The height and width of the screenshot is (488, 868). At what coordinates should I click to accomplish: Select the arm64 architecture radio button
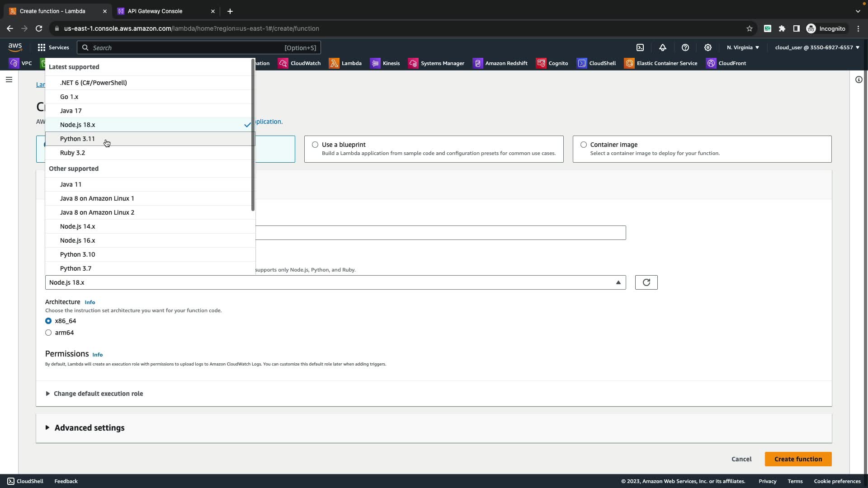(48, 333)
